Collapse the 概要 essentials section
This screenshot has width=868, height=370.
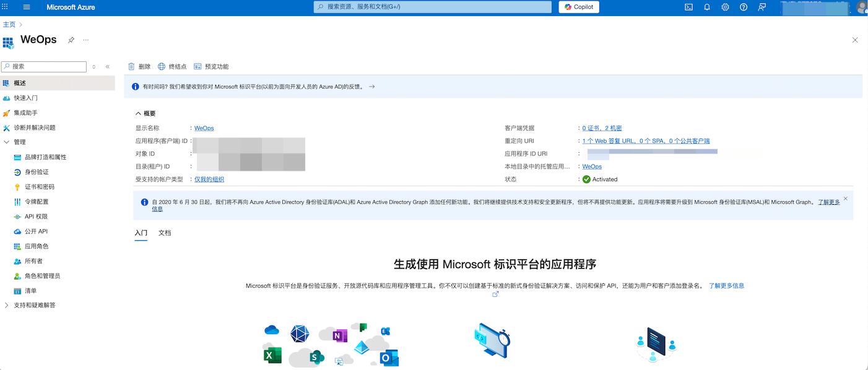tap(145, 114)
